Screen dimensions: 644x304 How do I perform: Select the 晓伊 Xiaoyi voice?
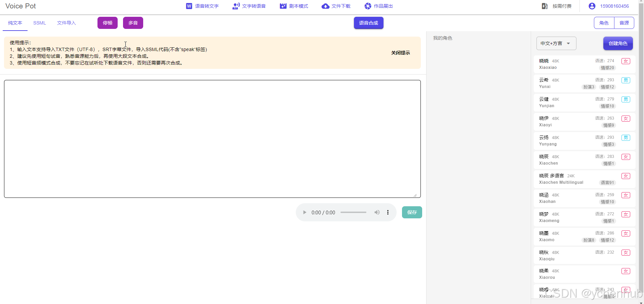(x=584, y=122)
